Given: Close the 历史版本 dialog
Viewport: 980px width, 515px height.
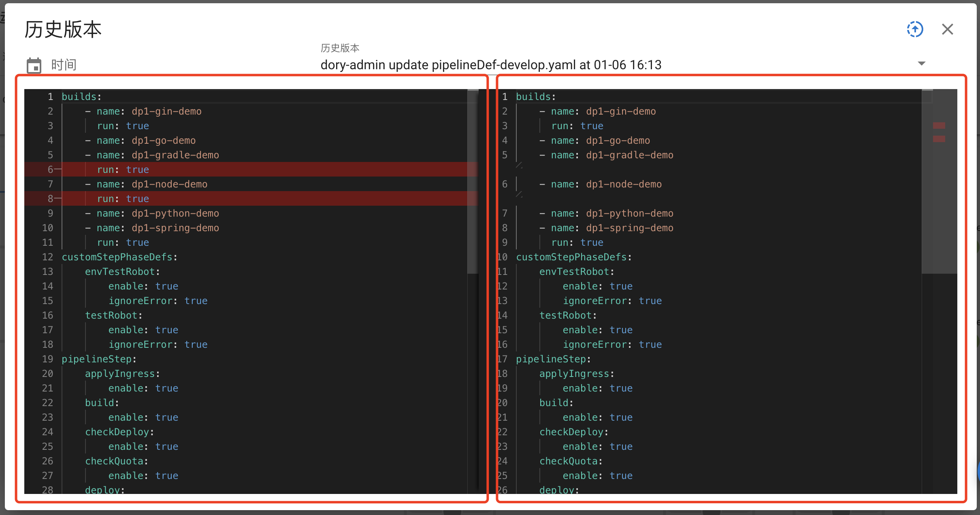Looking at the screenshot, I should 947,29.
